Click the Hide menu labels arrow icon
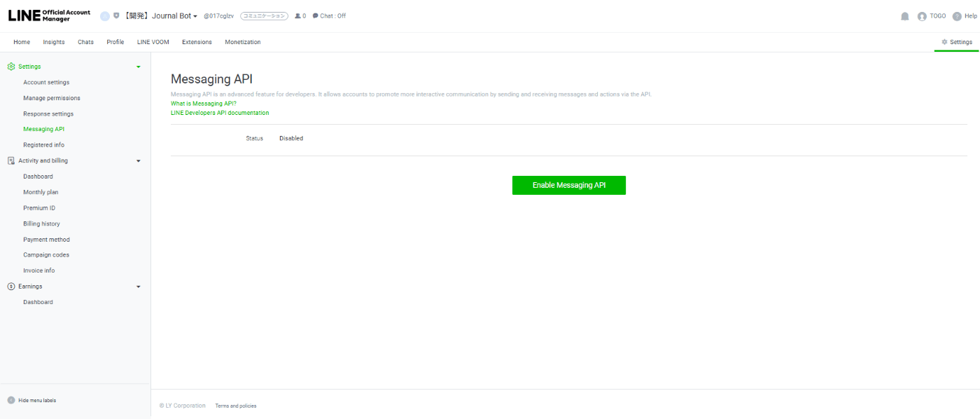The width and height of the screenshot is (980, 419). point(11,400)
